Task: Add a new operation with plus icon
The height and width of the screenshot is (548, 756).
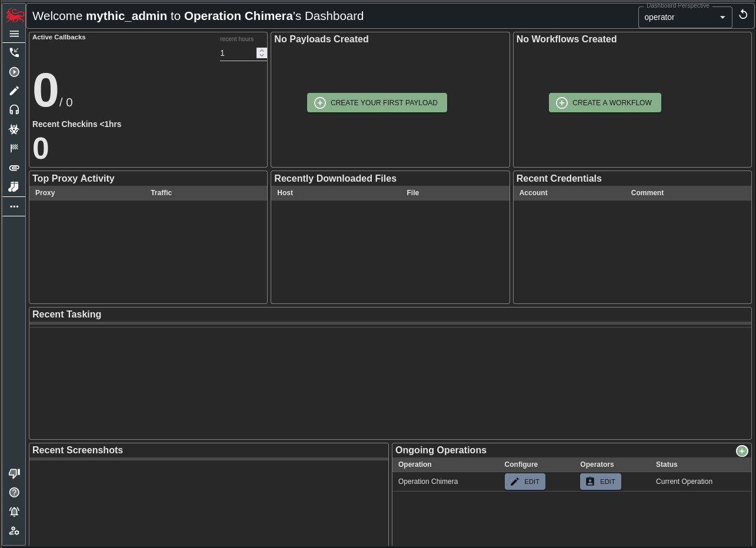Action: click(742, 451)
